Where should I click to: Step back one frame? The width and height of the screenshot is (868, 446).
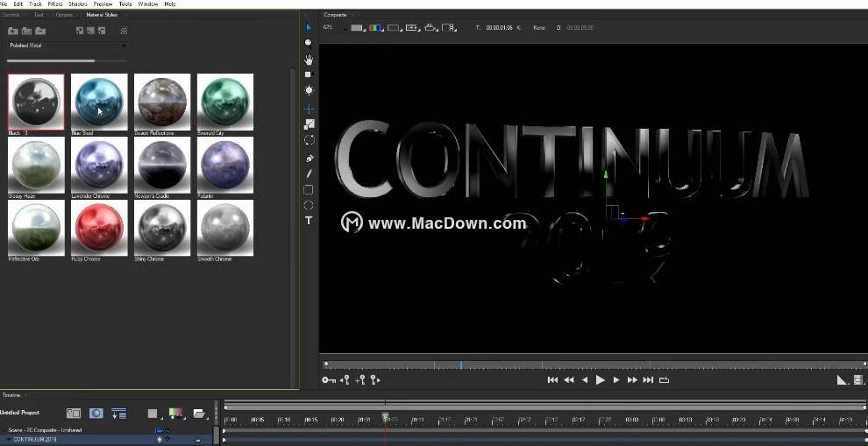tap(585, 380)
